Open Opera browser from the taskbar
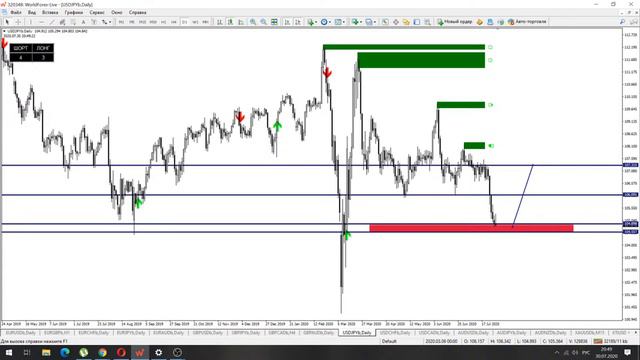Viewport: 640px width, 360px height. [x=121, y=352]
